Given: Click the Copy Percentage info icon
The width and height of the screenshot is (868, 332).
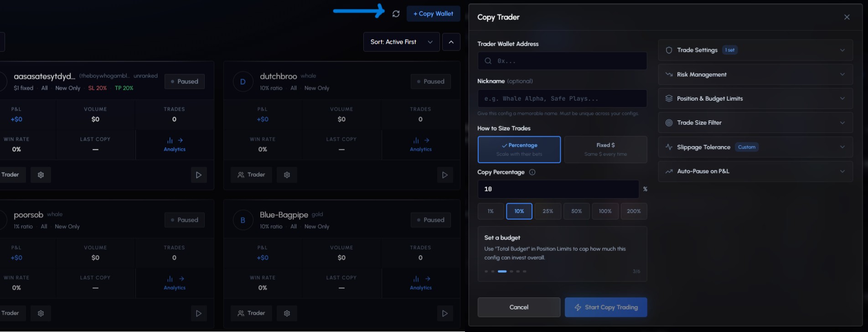Looking at the screenshot, I should pyautogui.click(x=532, y=172).
